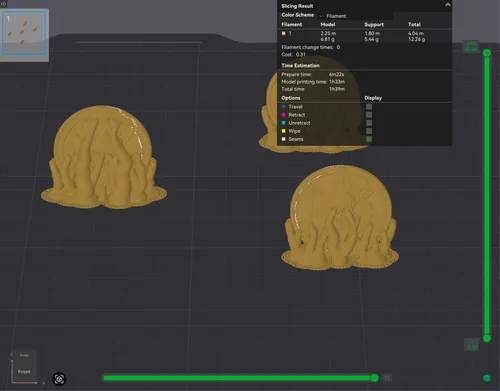
Task: Enable the Retract display checkbox
Action: [369, 115]
